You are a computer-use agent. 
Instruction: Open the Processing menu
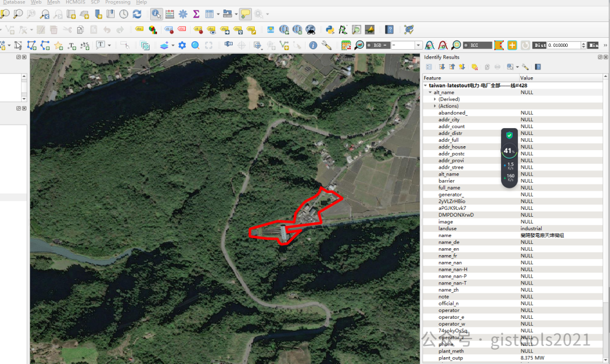point(117,2)
